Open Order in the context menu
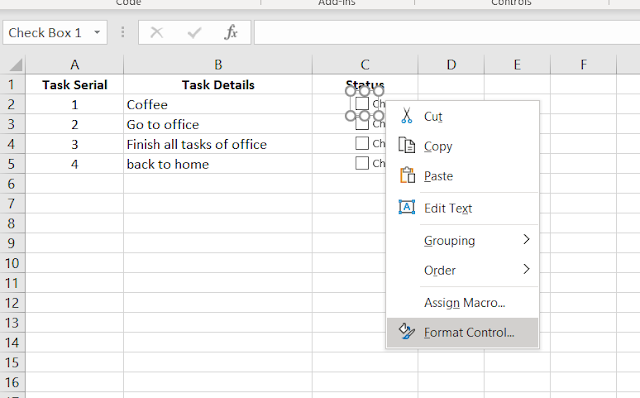The image size is (640, 398). point(462,270)
